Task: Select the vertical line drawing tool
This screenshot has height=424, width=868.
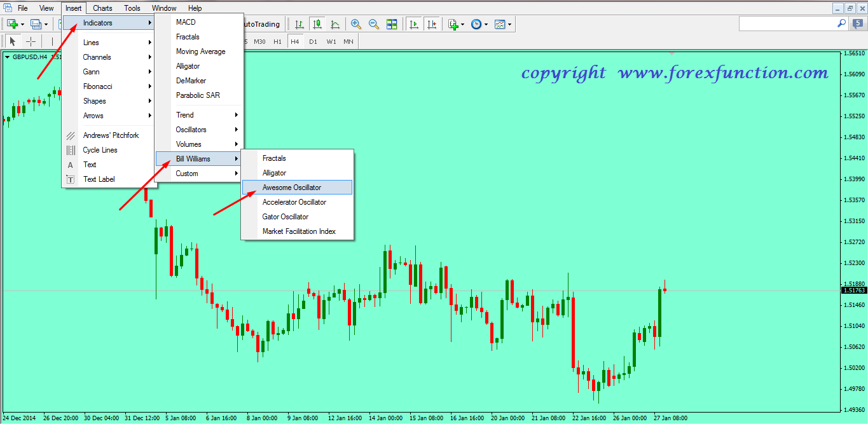Action: click(x=51, y=41)
